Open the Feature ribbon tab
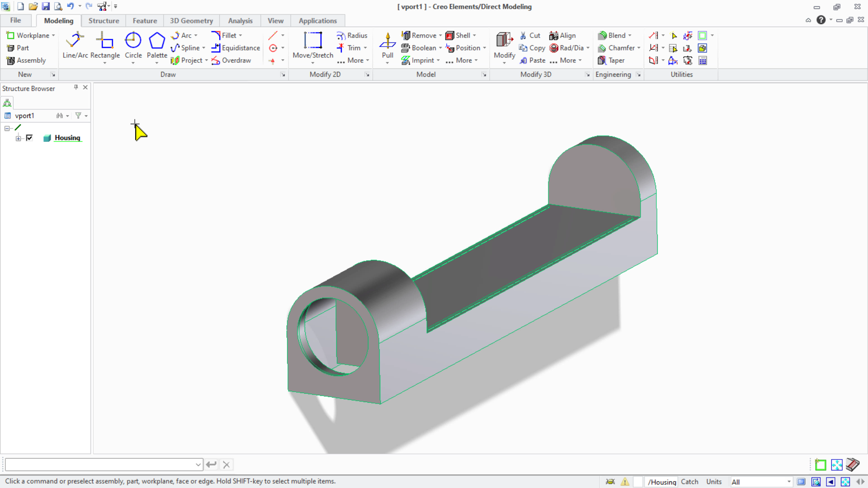Image resolution: width=868 pixels, height=488 pixels. point(145,21)
